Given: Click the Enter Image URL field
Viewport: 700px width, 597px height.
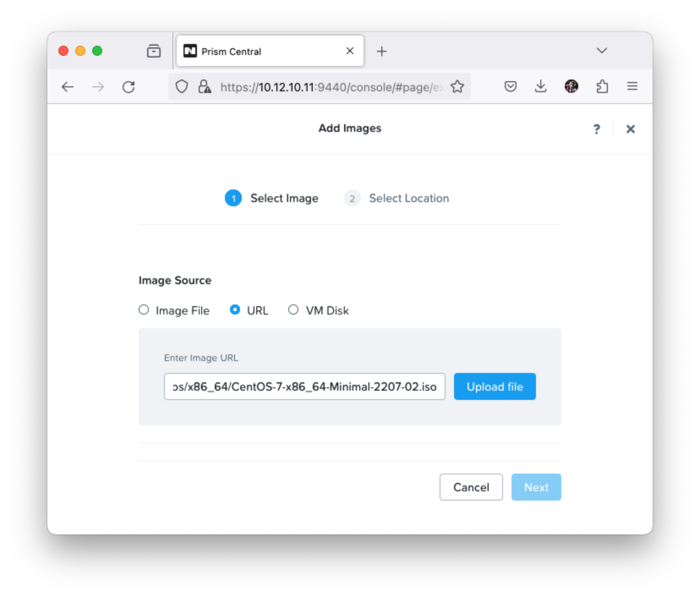Looking at the screenshot, I should 304,386.
